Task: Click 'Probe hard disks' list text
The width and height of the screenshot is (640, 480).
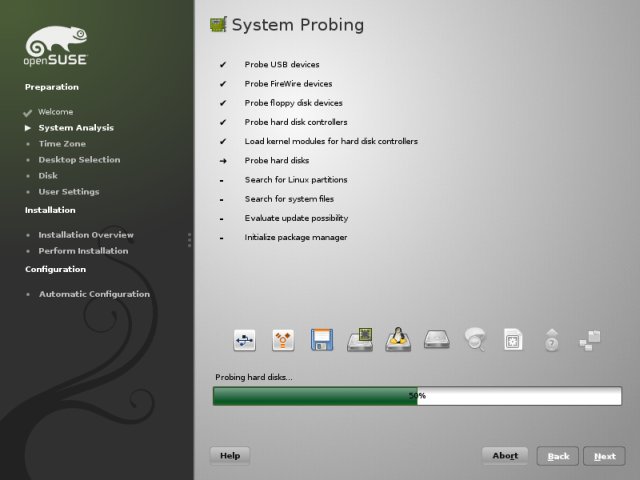Action: click(277, 160)
